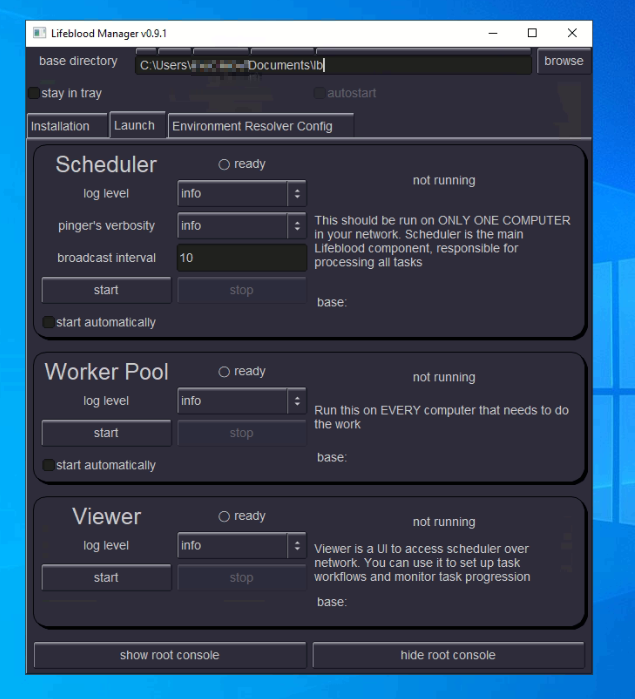Click the Scheduler base: label
The width and height of the screenshot is (635, 699).
point(332,303)
